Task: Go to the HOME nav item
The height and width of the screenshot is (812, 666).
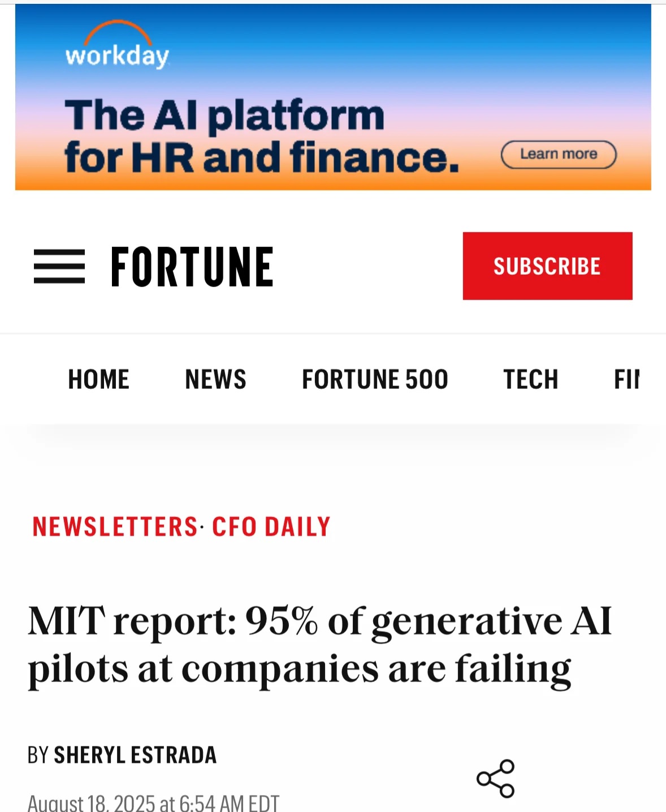Action: pos(99,379)
